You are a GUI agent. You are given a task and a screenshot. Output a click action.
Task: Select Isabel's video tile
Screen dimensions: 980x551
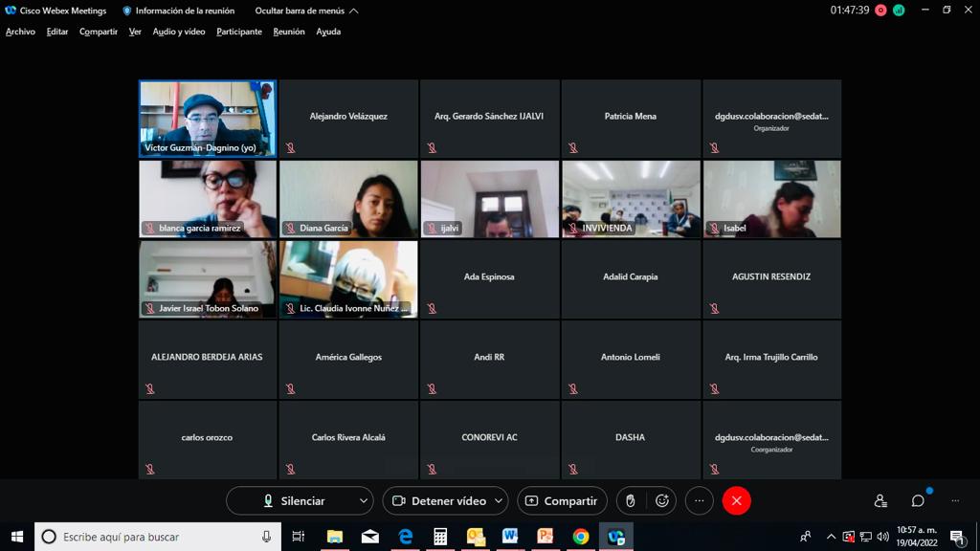772,199
